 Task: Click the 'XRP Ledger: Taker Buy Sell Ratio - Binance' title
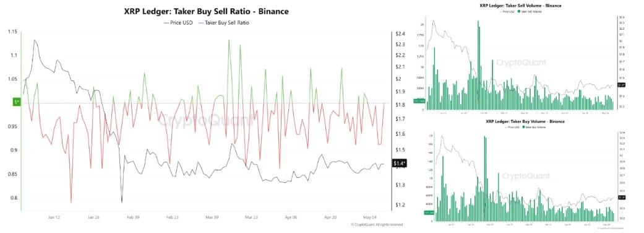click(206, 12)
